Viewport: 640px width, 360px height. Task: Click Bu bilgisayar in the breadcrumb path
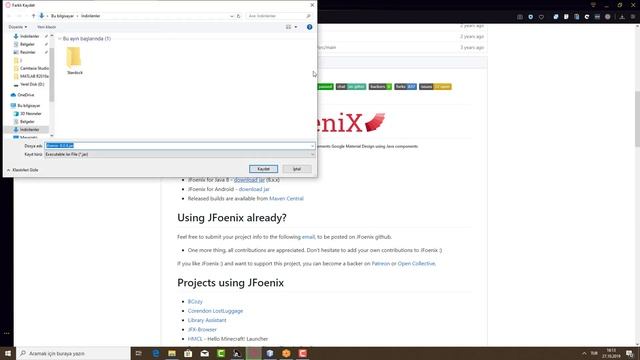pos(62,16)
